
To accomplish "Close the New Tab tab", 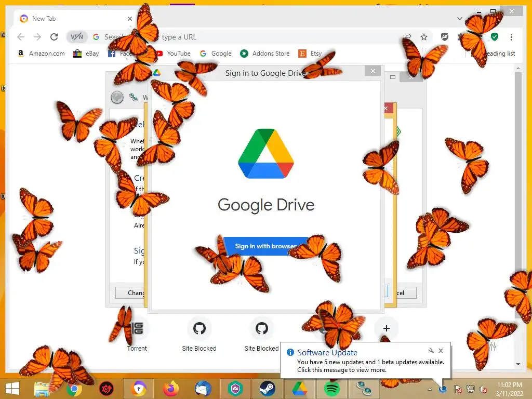I will (129, 19).
